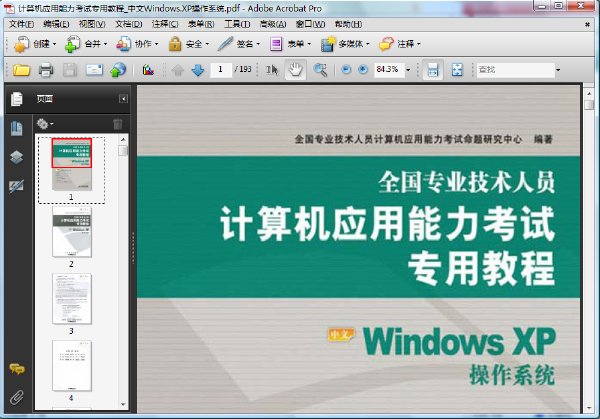Choose the text Select tool cursor icon
600x419 pixels.
pos(272,70)
